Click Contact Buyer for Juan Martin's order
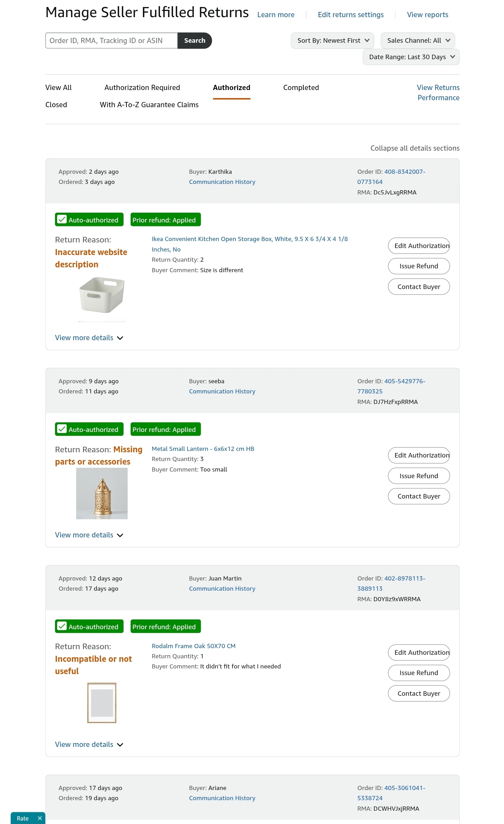 coord(419,693)
